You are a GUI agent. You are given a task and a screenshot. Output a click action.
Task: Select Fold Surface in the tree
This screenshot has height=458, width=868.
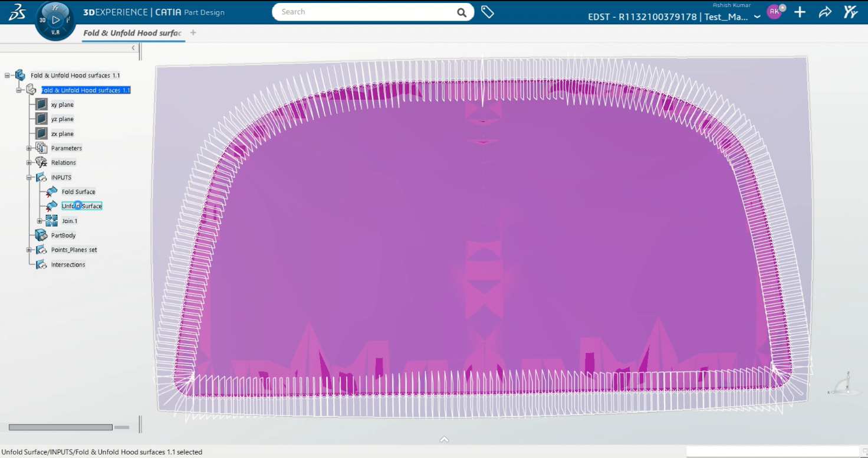[78, 192]
